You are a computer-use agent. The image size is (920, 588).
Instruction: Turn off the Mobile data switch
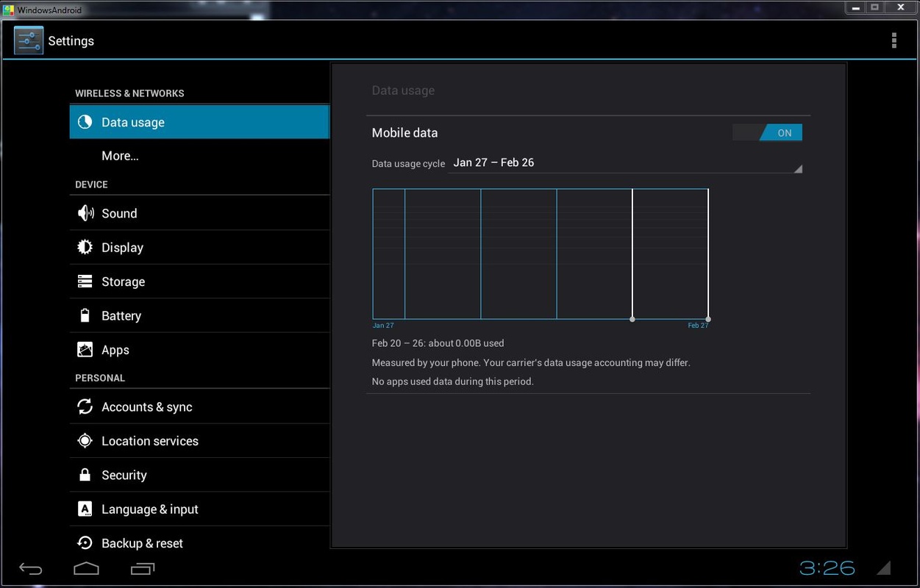point(767,132)
